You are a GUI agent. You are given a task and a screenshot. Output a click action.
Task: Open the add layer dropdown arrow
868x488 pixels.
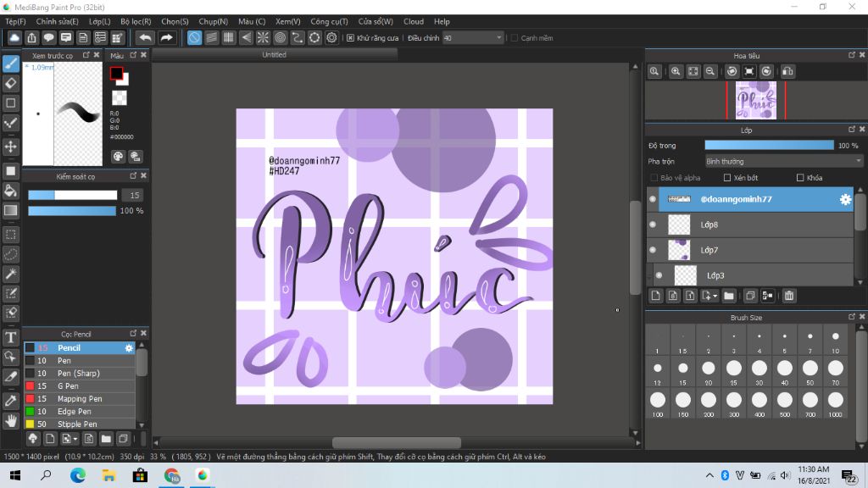pyautogui.click(x=715, y=296)
